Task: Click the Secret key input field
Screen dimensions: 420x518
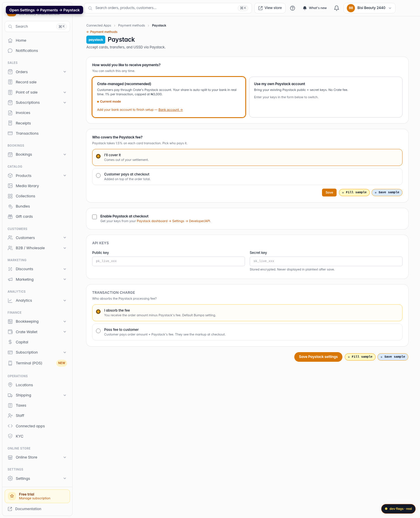Action: pyautogui.click(x=326, y=261)
